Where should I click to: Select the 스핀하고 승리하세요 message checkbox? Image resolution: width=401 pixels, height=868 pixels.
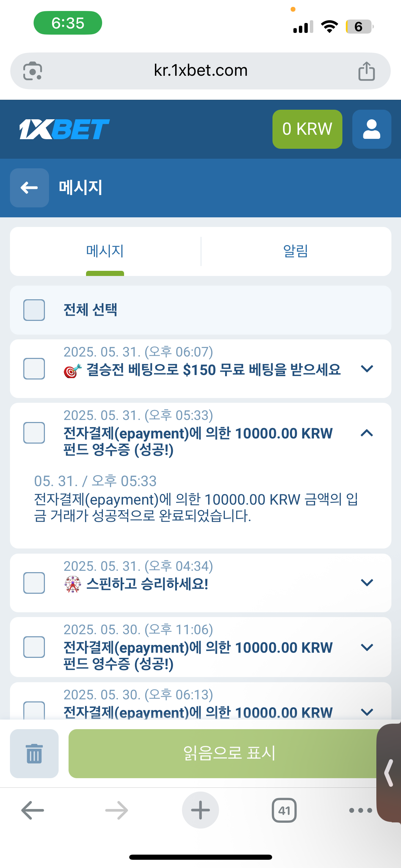click(34, 583)
